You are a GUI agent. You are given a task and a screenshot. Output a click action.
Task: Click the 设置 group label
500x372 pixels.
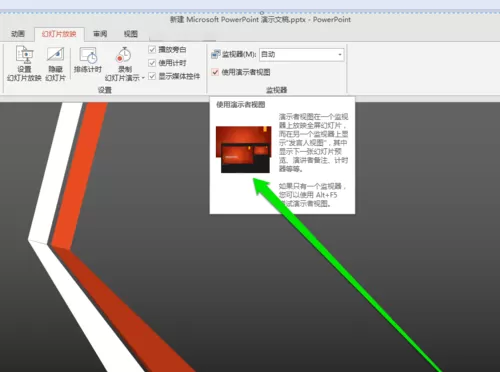(x=105, y=90)
